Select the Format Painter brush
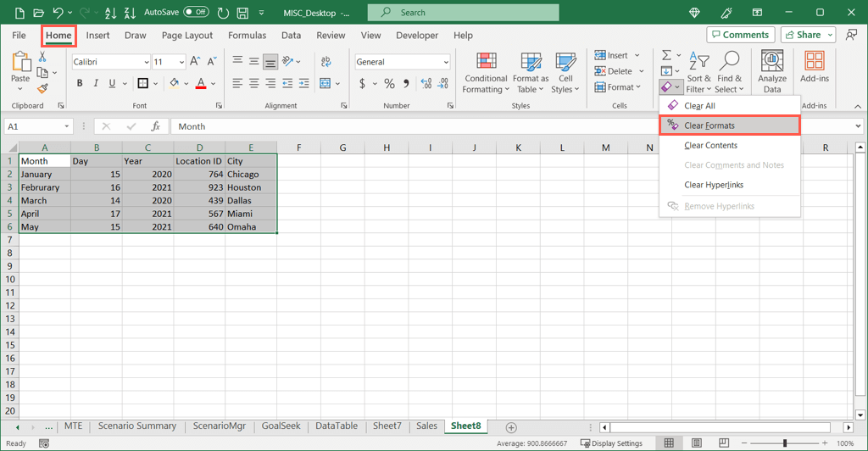This screenshot has width=868, height=451. point(42,88)
